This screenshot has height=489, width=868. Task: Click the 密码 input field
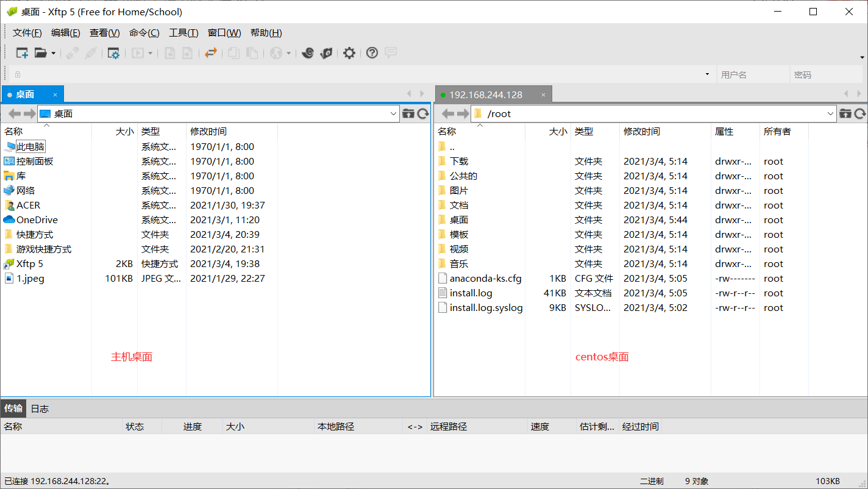[826, 74]
